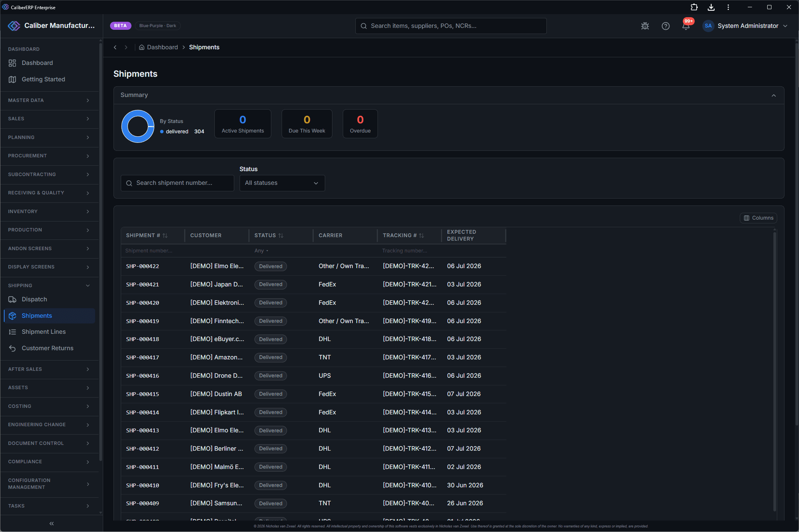Click the Blue-Purple Dark theme badge
The width and height of the screenshot is (799, 532).
157,26
